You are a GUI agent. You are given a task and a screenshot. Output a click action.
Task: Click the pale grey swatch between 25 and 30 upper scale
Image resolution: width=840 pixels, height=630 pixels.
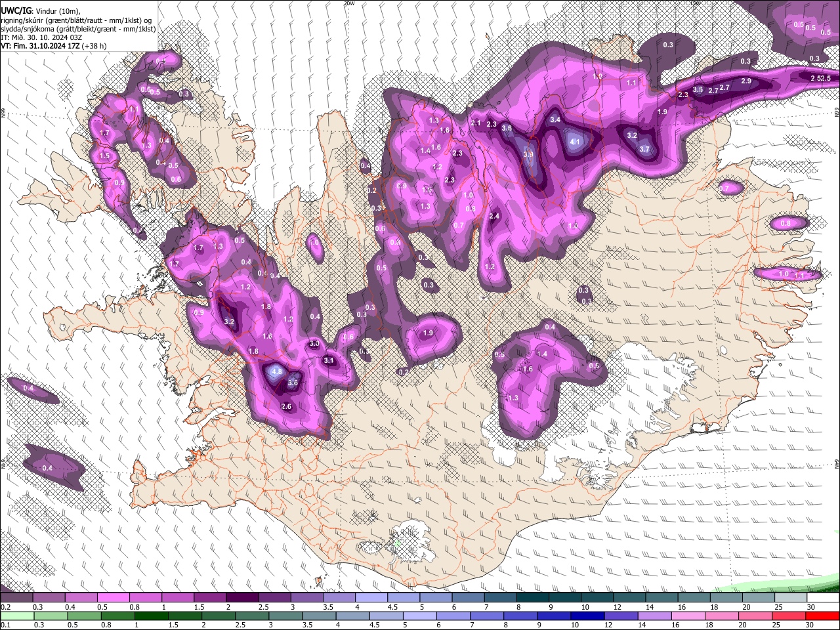791,598
